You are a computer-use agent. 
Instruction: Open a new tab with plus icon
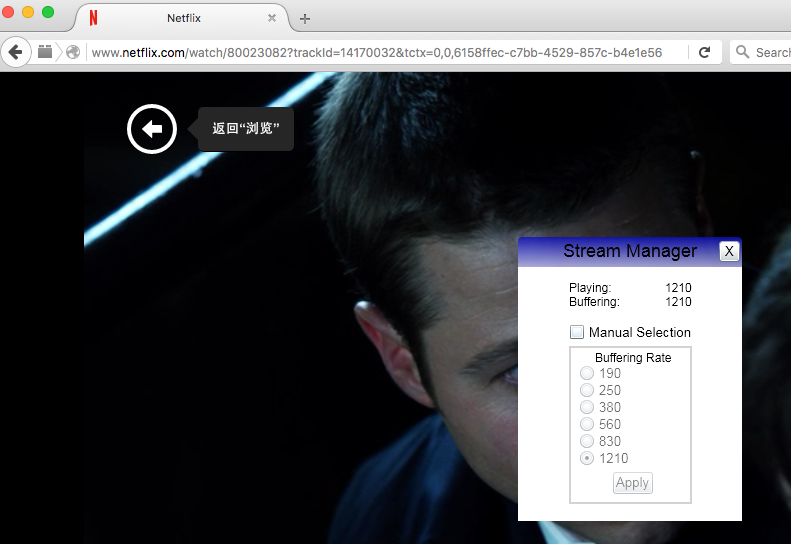coord(305,19)
